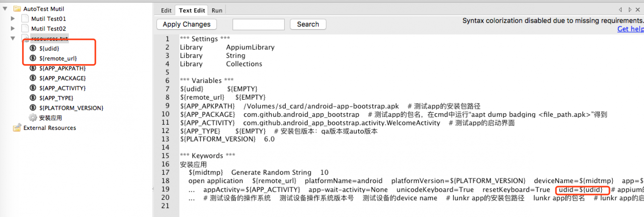Click the Search button

[x=308, y=24]
